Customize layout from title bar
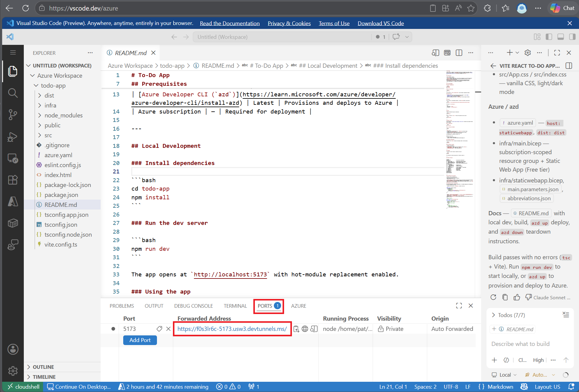579x392 pixels. click(537, 37)
